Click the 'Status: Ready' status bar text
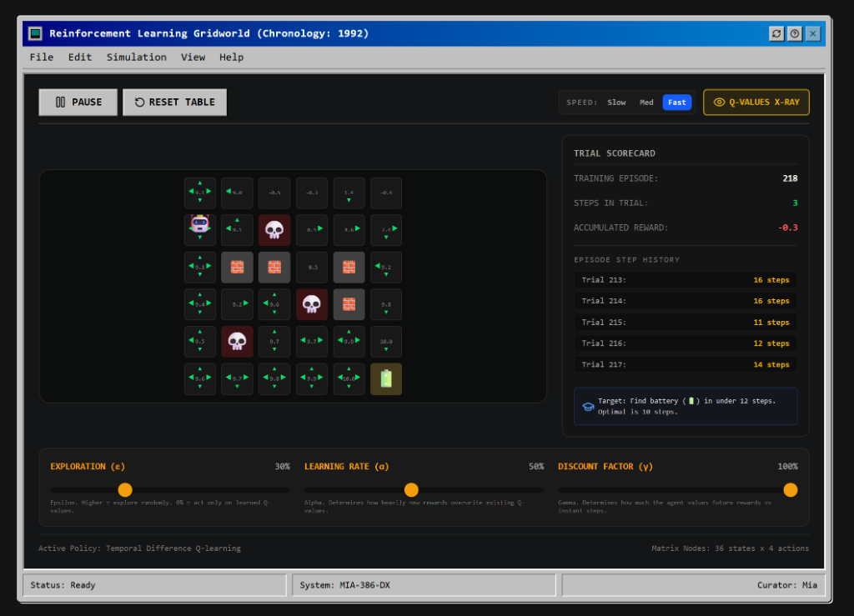The image size is (854, 616). click(63, 585)
